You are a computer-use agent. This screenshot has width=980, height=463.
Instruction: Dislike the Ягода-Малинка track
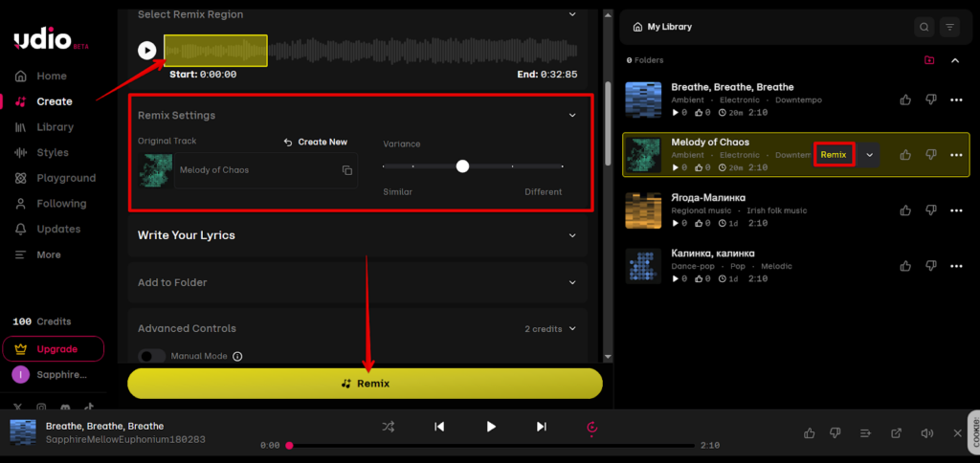pyautogui.click(x=931, y=210)
